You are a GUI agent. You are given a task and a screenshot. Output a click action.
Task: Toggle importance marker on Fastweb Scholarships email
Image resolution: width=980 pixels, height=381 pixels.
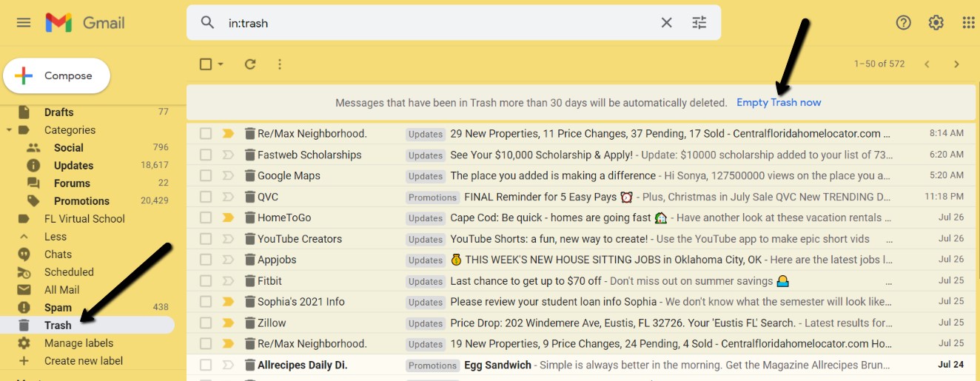[228, 155]
